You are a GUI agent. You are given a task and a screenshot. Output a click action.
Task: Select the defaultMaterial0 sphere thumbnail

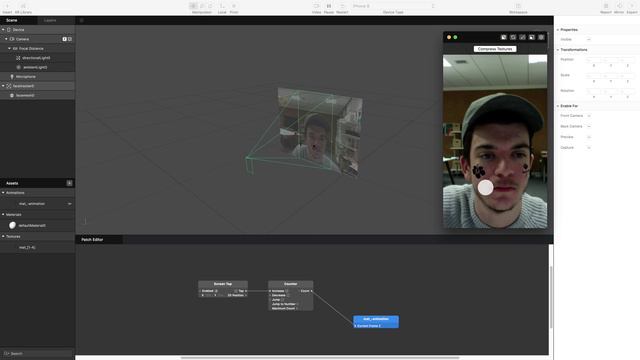13,225
